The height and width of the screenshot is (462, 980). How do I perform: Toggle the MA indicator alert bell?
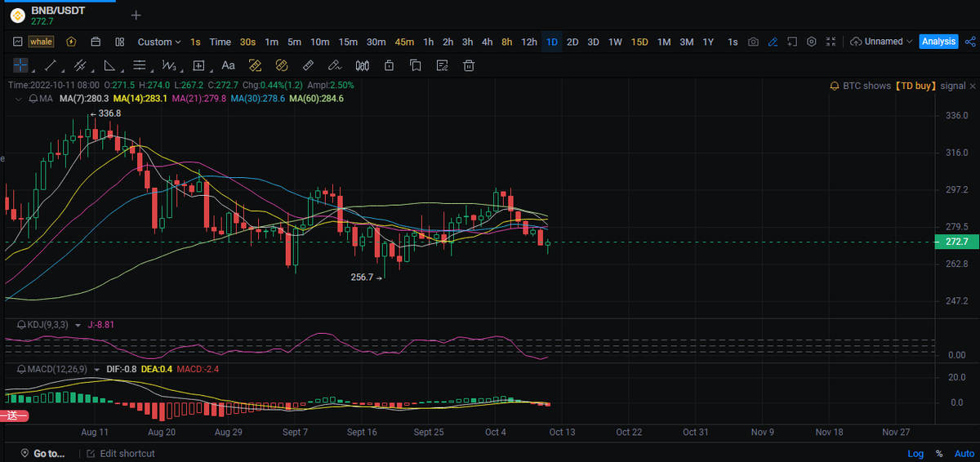coord(33,99)
